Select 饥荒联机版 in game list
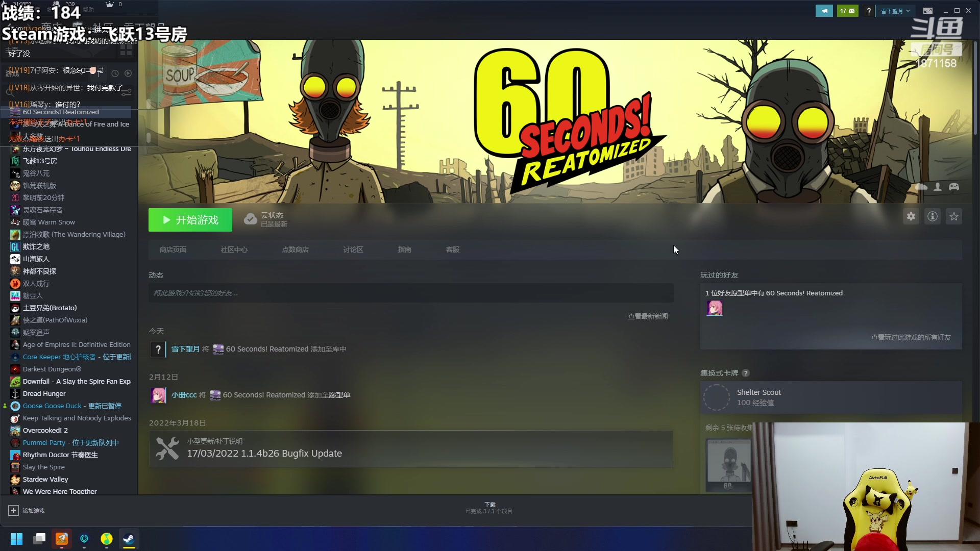The image size is (980, 551). [x=39, y=185]
